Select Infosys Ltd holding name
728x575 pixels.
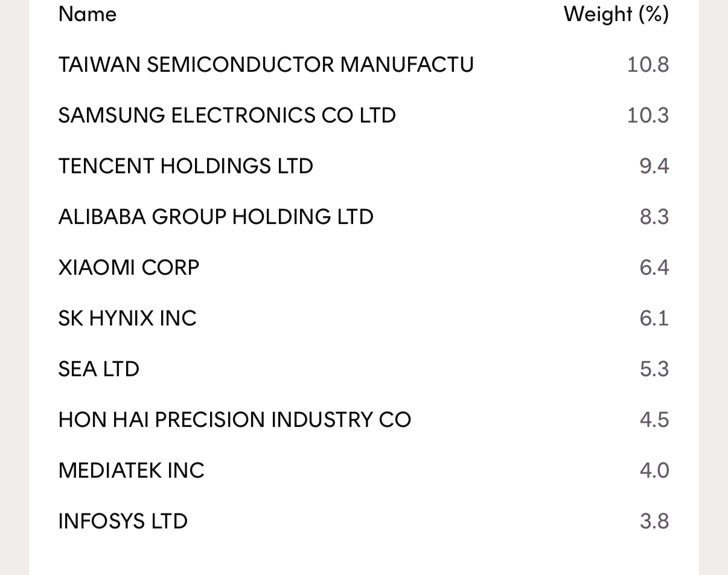[x=123, y=521]
